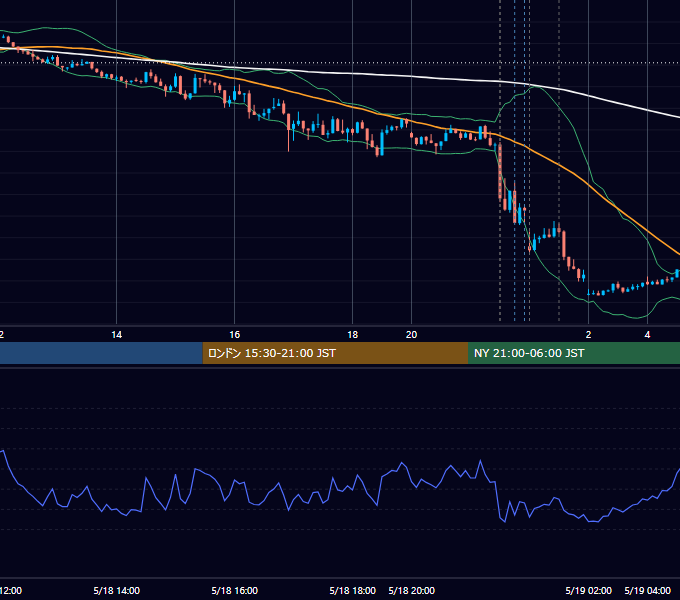Click the 5/18 14:00 time label
The width and height of the screenshot is (680, 600).
pos(117,590)
